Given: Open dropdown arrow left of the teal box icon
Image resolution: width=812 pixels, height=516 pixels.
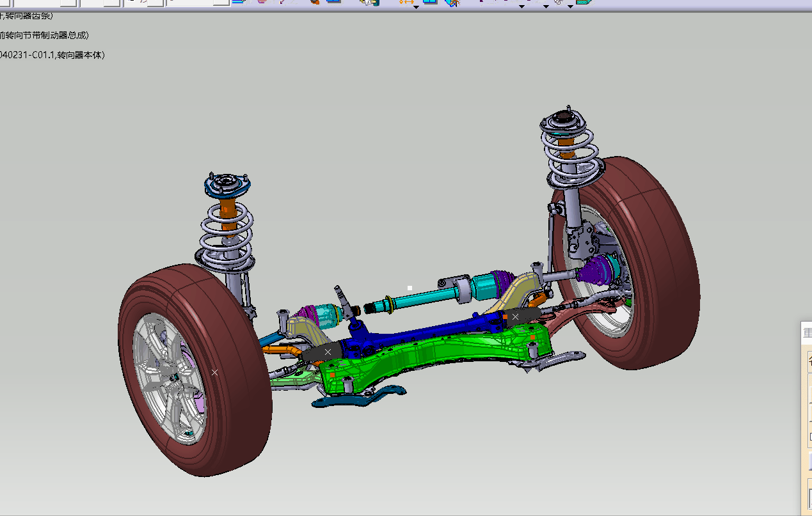Looking at the screenshot, I should (569, 6).
